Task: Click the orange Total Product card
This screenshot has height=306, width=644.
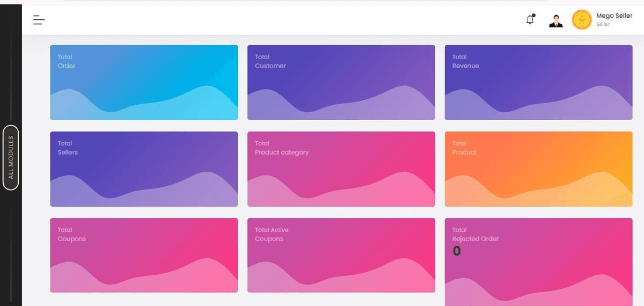Action: [538, 169]
